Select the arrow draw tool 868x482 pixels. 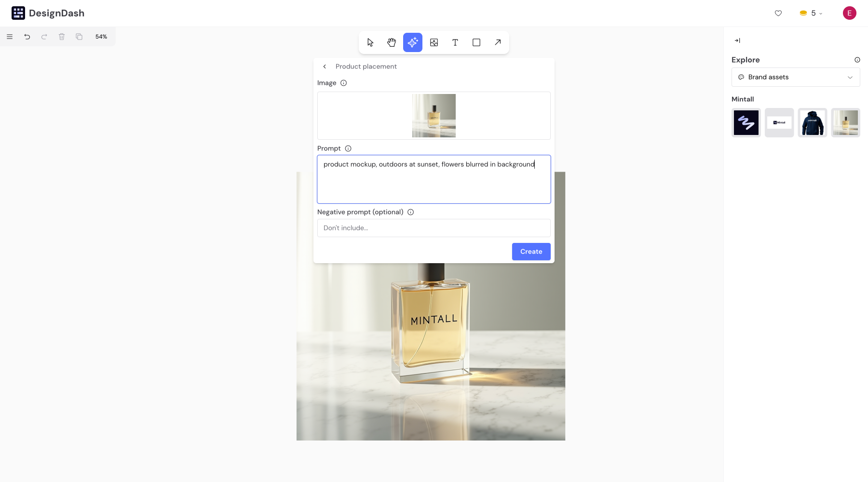pos(498,42)
